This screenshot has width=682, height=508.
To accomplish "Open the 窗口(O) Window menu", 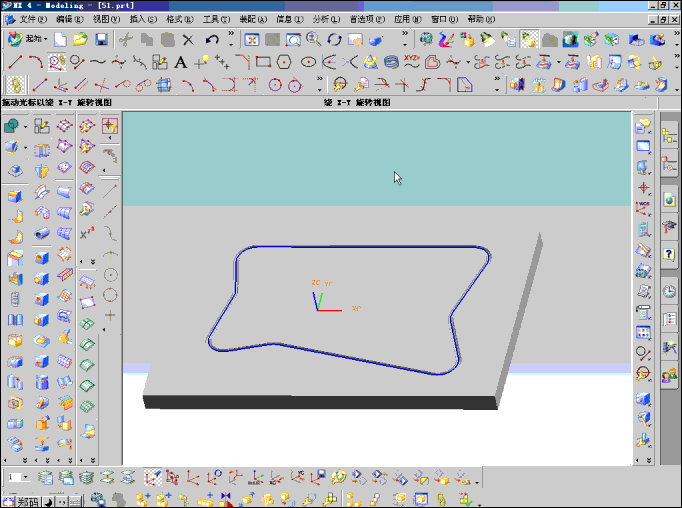I will (445, 19).
